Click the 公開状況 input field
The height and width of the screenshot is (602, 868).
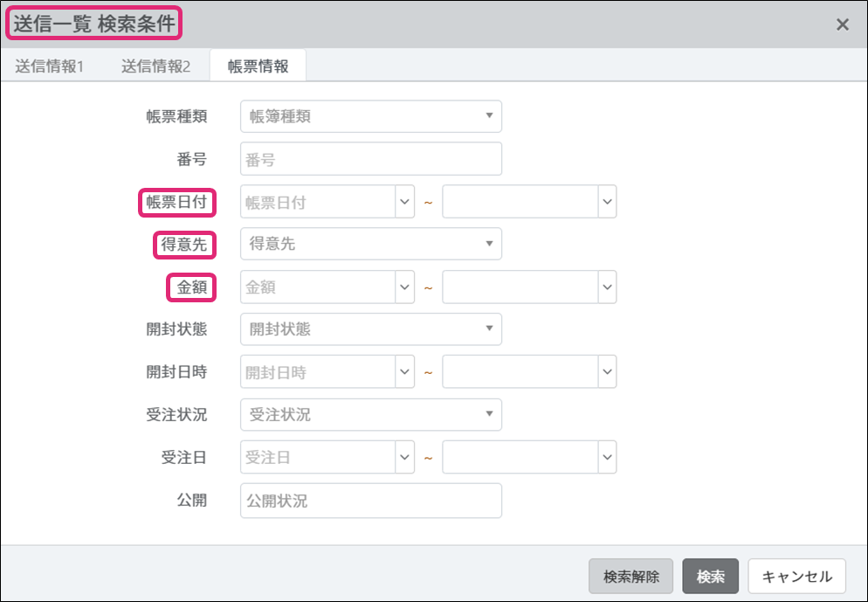point(371,501)
